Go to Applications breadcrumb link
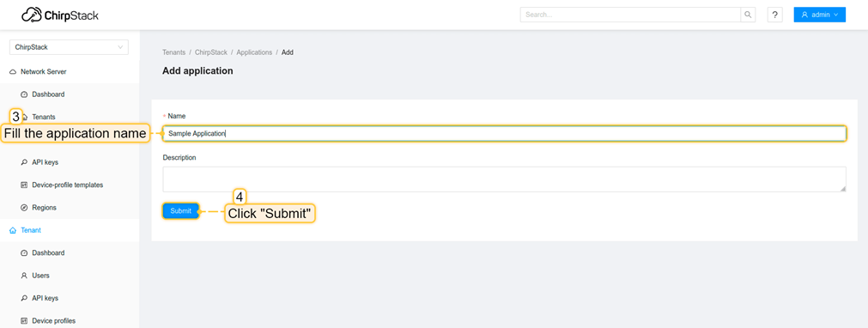 254,52
